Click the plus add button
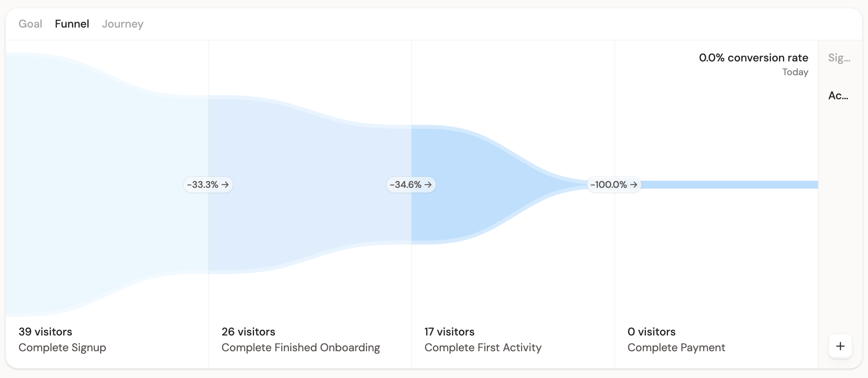868x378 pixels. click(840, 346)
